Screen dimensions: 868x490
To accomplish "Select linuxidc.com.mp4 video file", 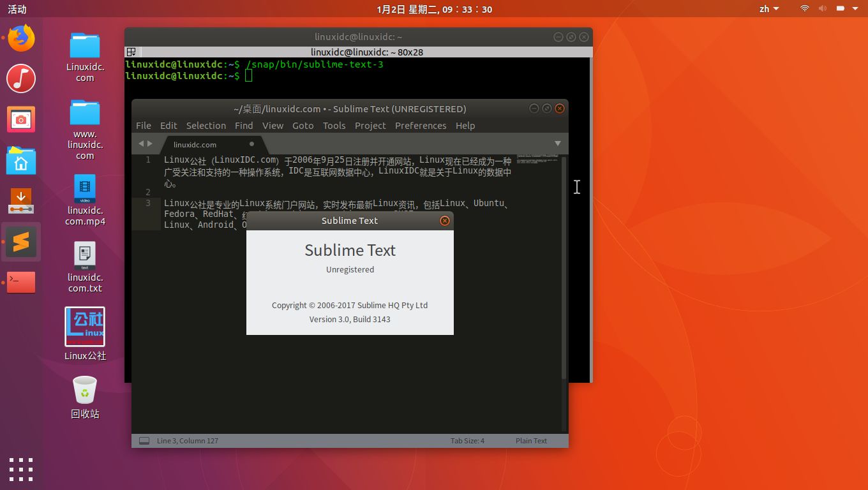I will [x=85, y=200].
